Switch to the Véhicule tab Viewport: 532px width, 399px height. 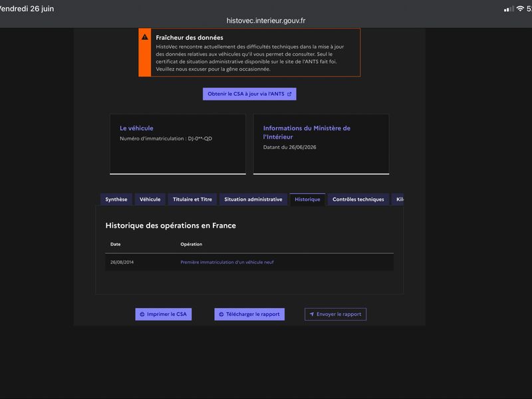pyautogui.click(x=150, y=199)
